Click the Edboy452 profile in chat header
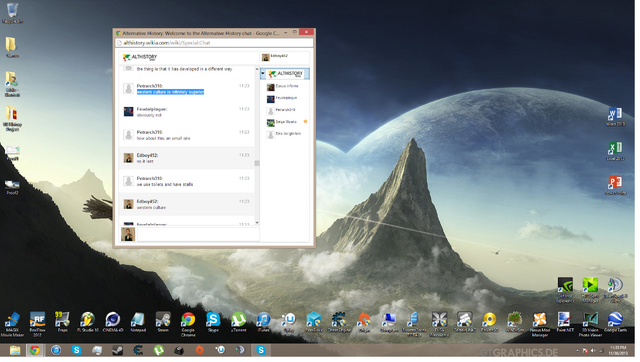 (x=276, y=57)
